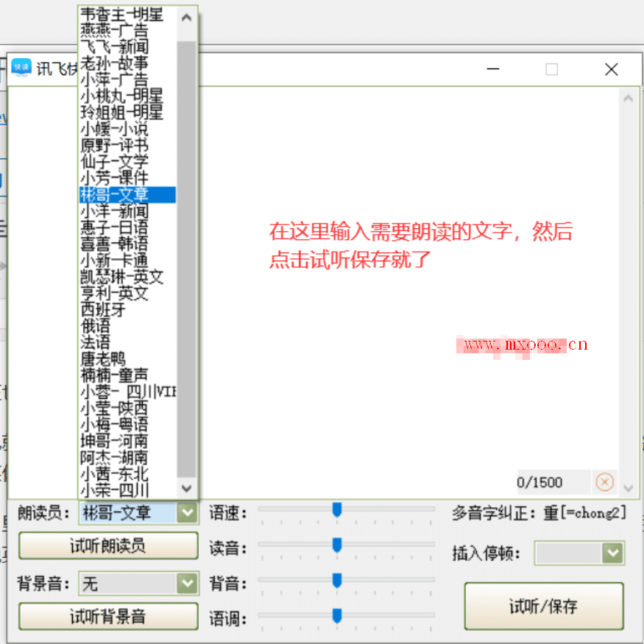644x644 pixels.
Task: Click the 背音 volume slider handle
Action: (x=337, y=581)
